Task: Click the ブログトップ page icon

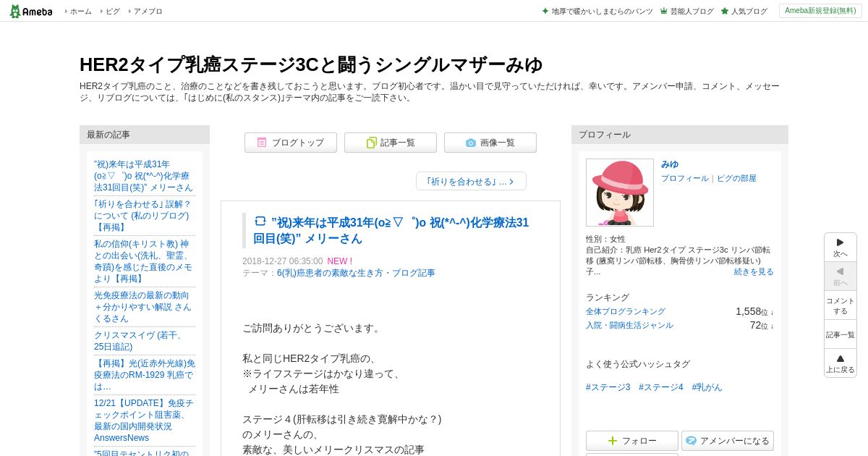Action: point(262,143)
